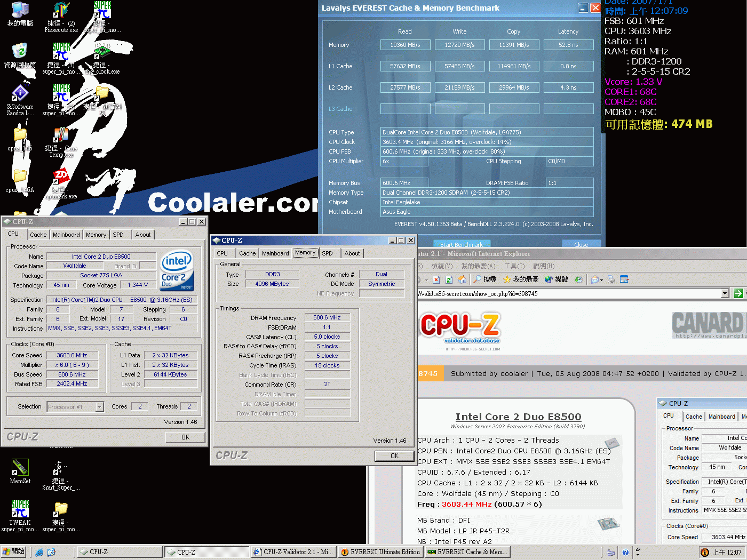Click OK in the CPU-Z Memory window
This screenshot has width=747, height=560.
[x=394, y=455]
